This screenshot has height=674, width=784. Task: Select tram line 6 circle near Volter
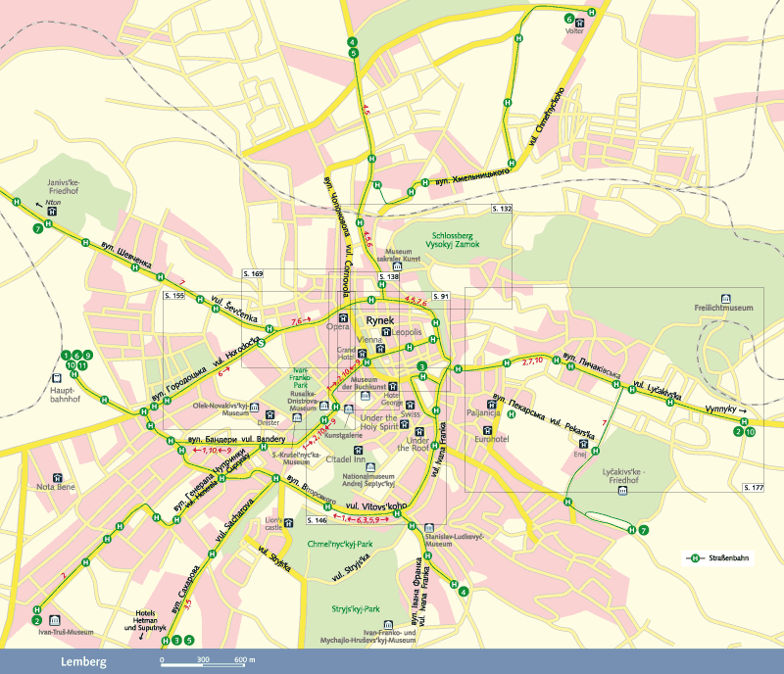pyautogui.click(x=569, y=19)
